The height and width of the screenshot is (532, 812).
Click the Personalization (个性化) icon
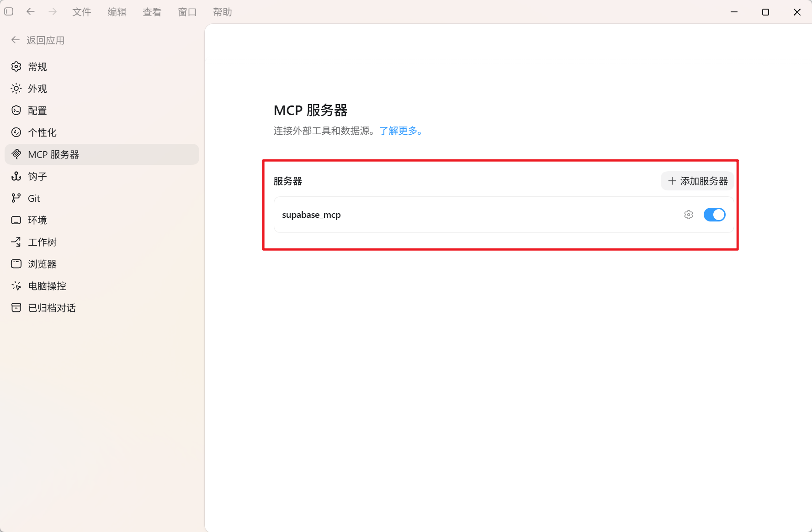(16, 132)
